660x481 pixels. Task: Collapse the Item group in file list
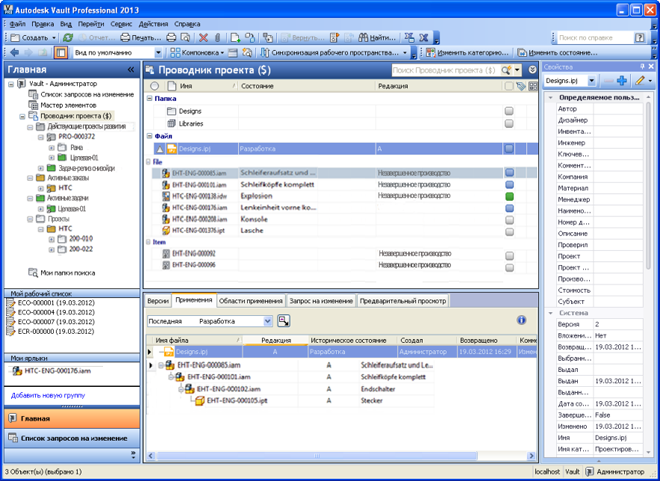coord(149,242)
